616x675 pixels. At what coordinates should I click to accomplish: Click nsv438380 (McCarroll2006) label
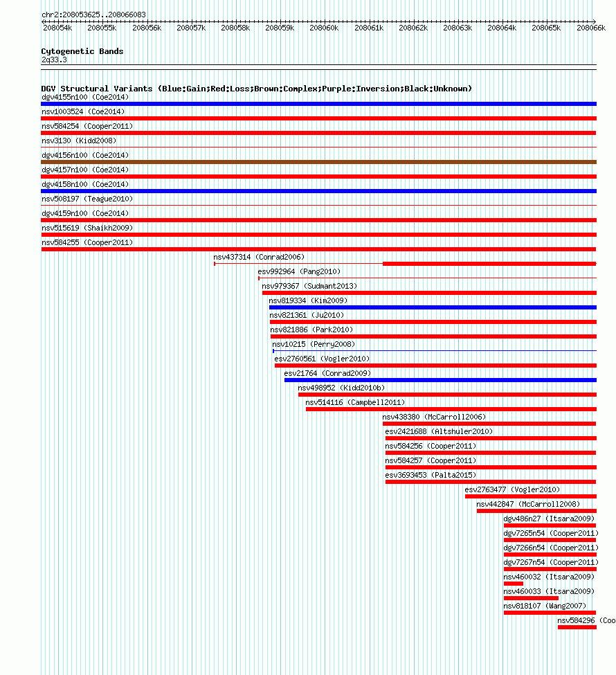click(435, 417)
